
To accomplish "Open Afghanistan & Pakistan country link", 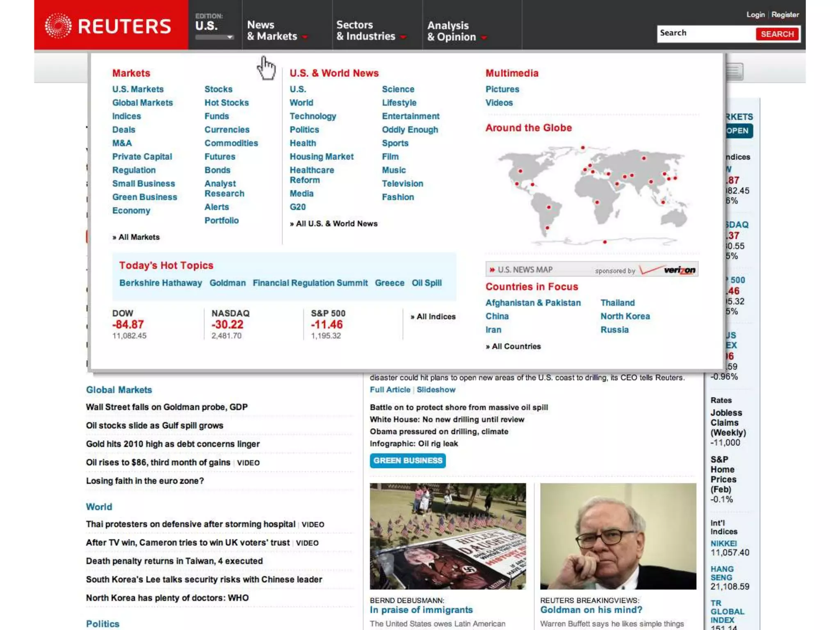I will point(533,303).
